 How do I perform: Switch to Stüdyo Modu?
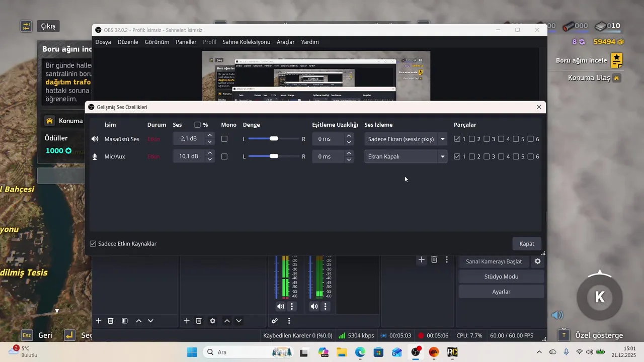[x=501, y=277]
